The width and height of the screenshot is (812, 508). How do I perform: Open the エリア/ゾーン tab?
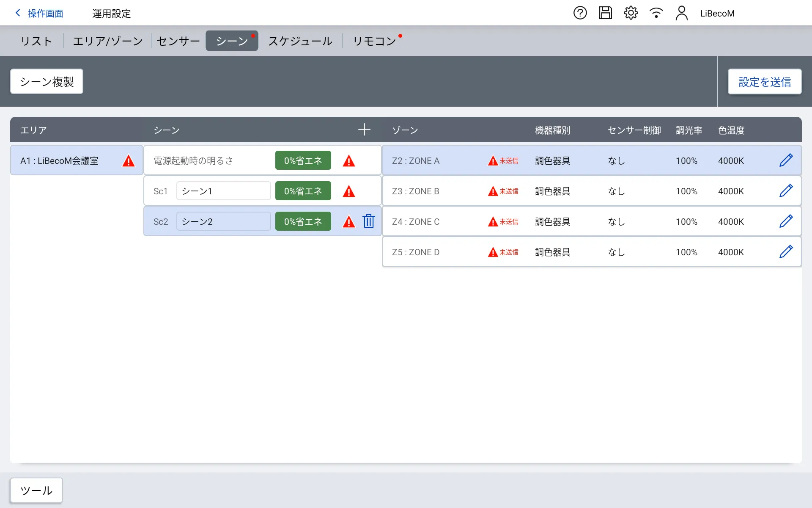(x=108, y=41)
